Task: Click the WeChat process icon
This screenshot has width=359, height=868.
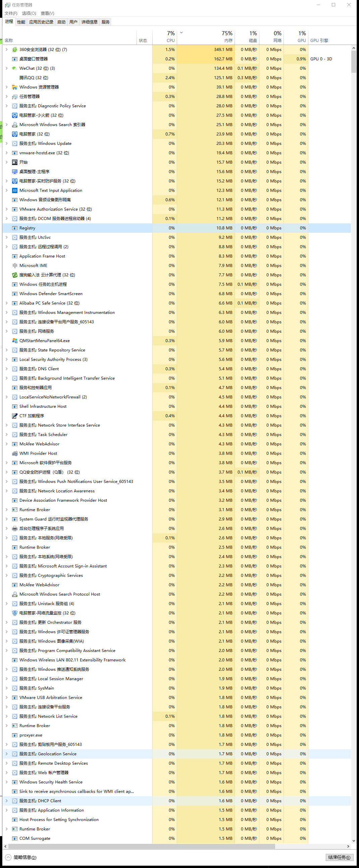Action: click(x=14, y=68)
